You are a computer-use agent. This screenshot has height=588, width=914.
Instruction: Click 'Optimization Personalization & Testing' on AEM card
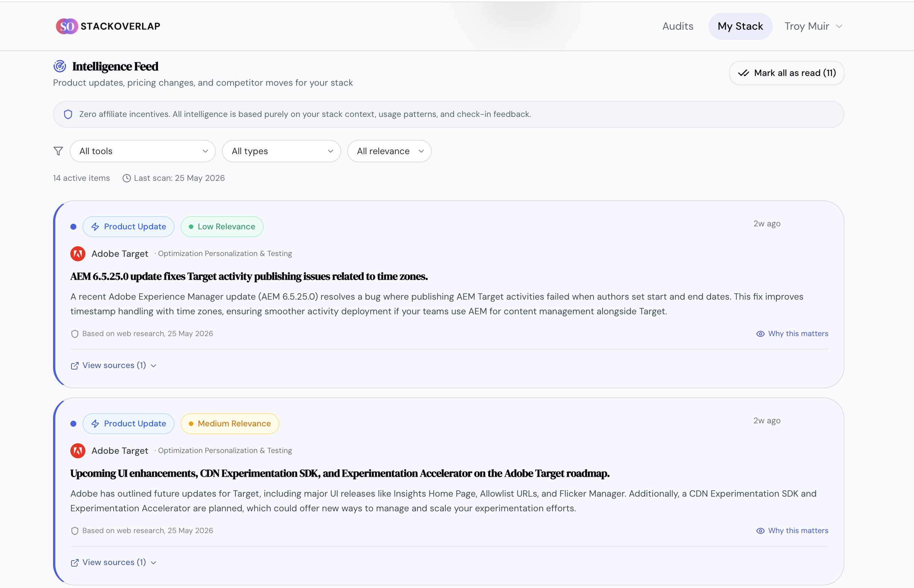coord(225,253)
